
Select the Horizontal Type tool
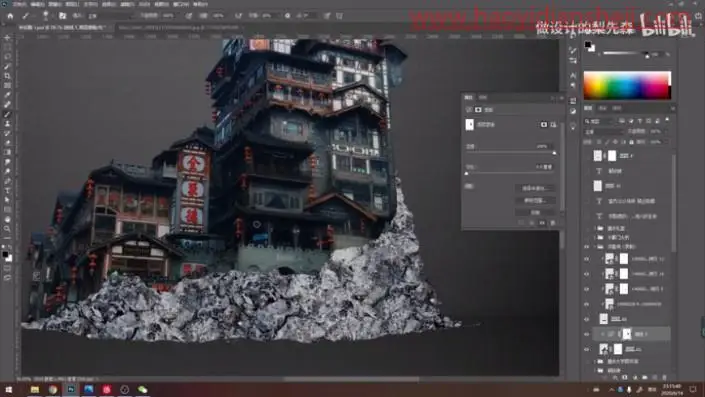click(7, 191)
